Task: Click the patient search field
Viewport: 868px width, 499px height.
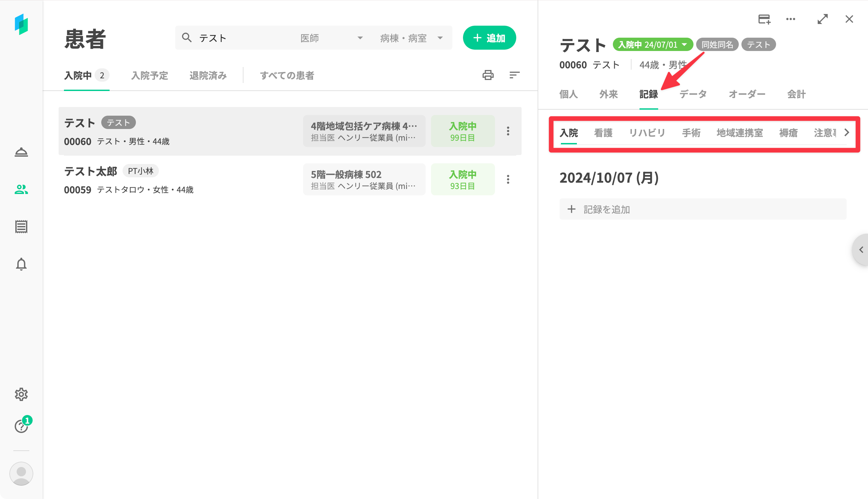Action: coord(240,38)
